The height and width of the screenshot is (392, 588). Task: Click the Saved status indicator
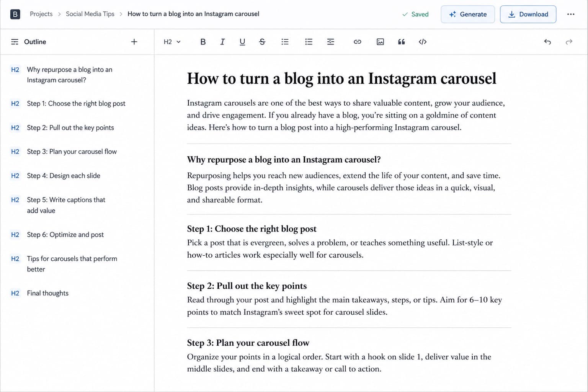(x=415, y=14)
